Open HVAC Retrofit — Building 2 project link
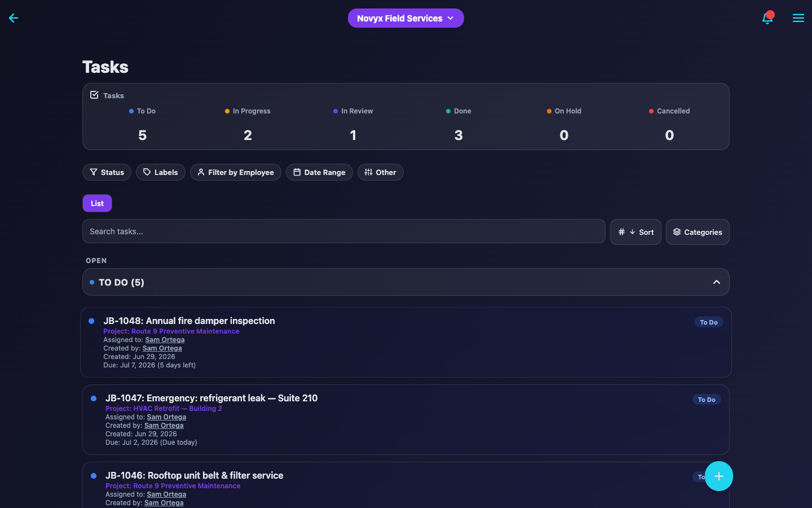Viewport: 812px width, 508px height. click(x=164, y=409)
